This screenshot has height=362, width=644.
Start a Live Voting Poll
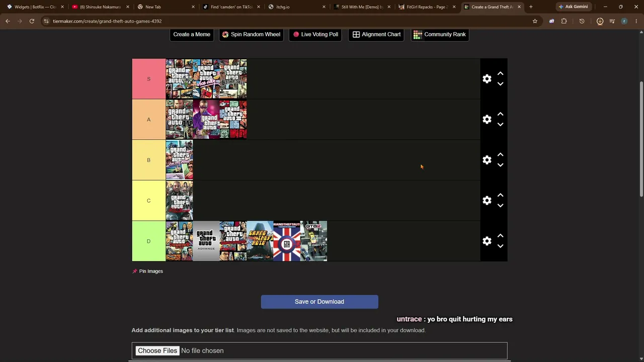[315, 34]
